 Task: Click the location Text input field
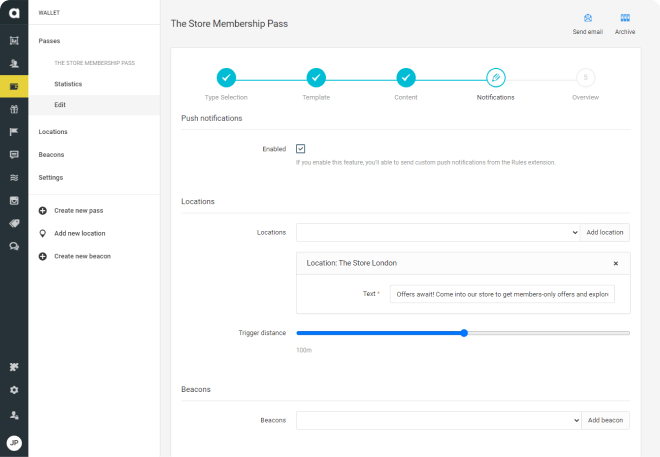[x=502, y=295]
